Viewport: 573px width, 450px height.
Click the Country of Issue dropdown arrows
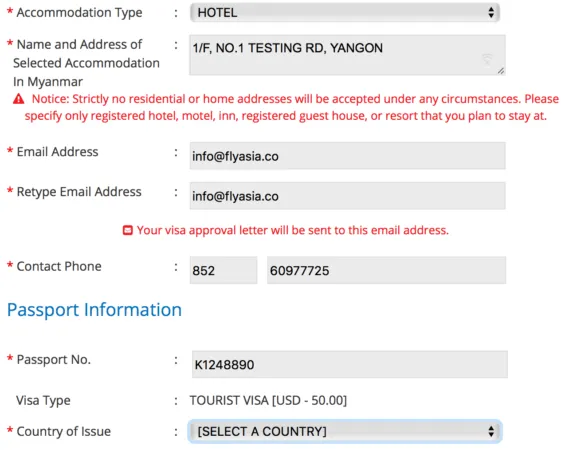tap(491, 431)
